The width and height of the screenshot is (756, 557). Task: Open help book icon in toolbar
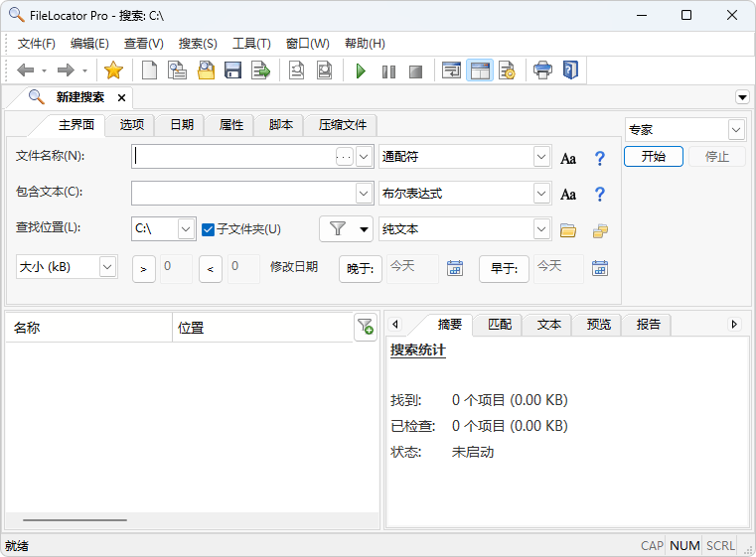[x=570, y=70]
